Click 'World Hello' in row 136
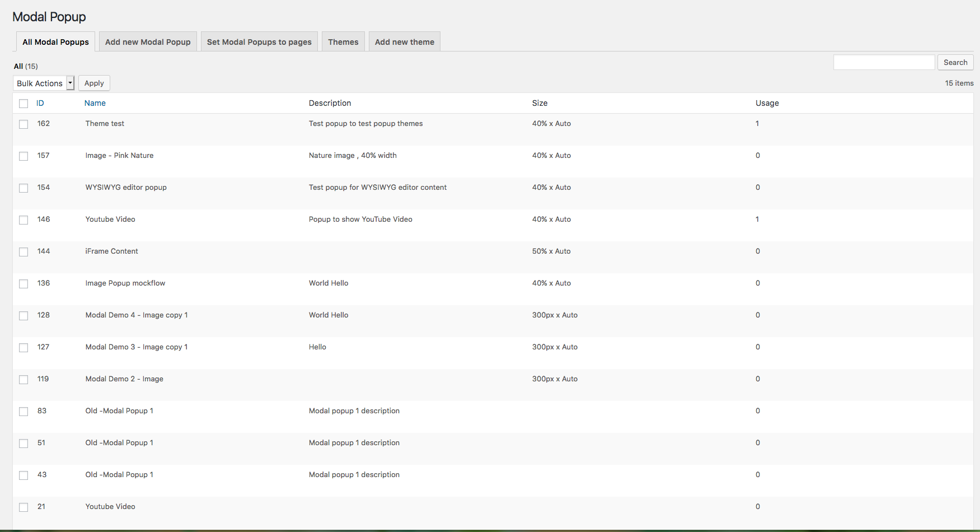Image resolution: width=980 pixels, height=532 pixels. (329, 283)
